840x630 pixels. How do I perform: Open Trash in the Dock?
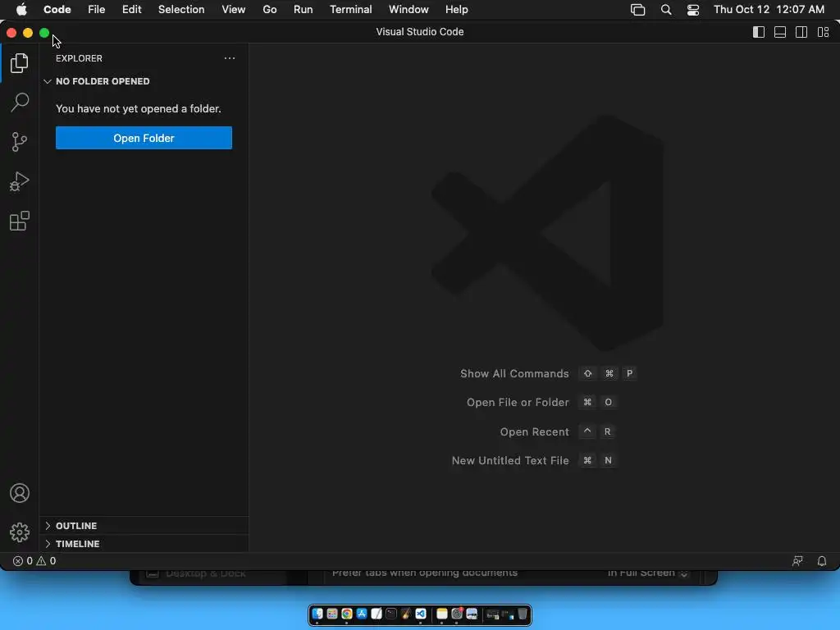point(523,614)
